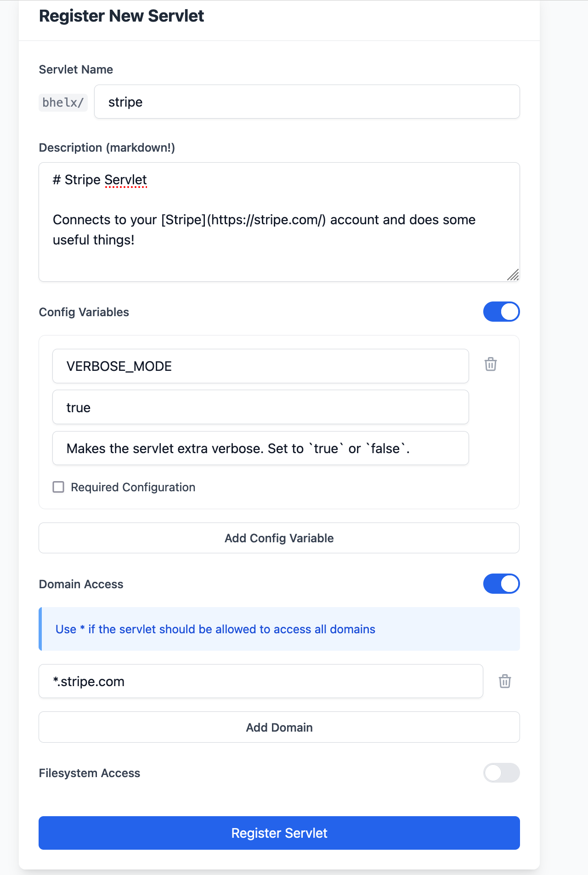Delete the VERBOSE_MODE config variable
Image resolution: width=588 pixels, height=875 pixels.
point(490,364)
